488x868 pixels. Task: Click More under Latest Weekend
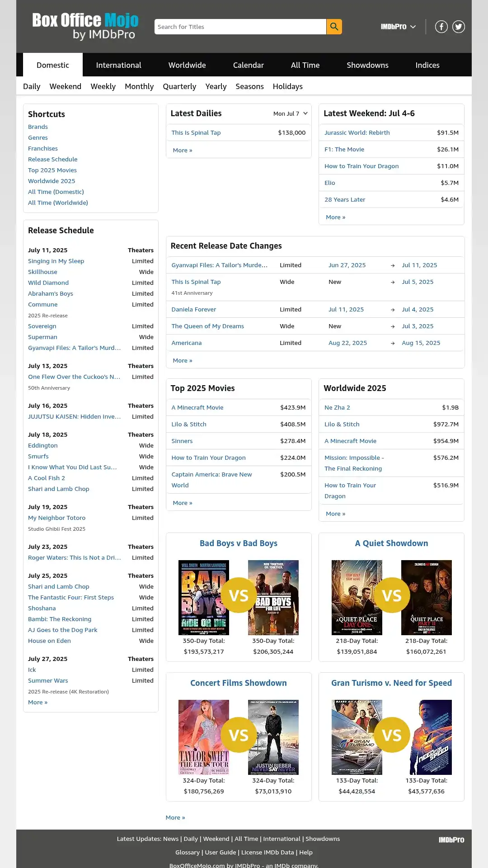[336, 217]
